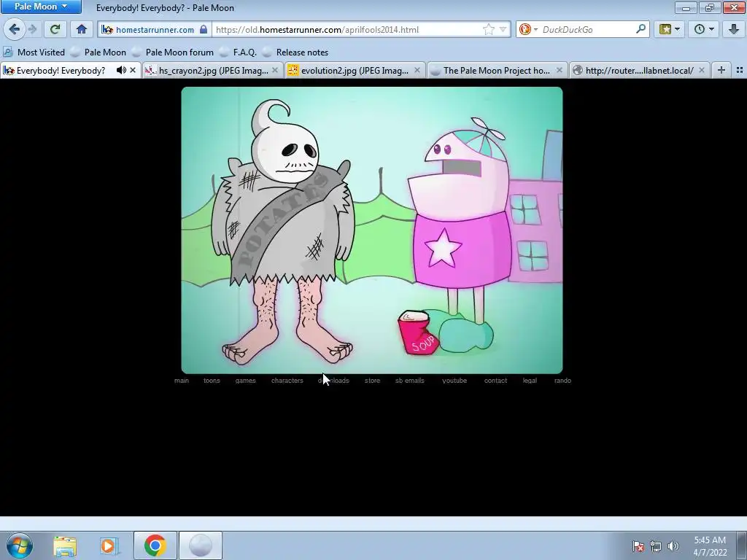The width and height of the screenshot is (747, 560).
Task: Click into the DuckDuckGo search box
Action: pos(587,29)
